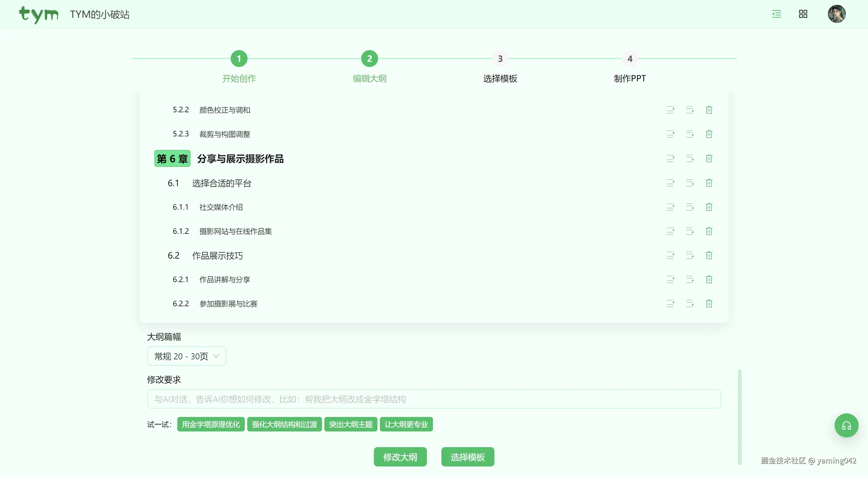The height and width of the screenshot is (477, 868).
Task: Go to step 1 开始创作
Action: click(x=239, y=59)
